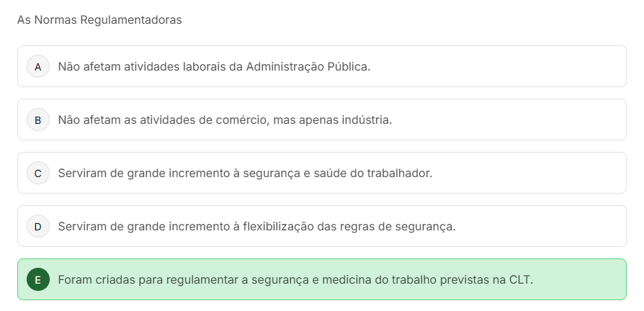644x311 pixels.
Task: Click the green letter E circle
Action: [37, 279]
